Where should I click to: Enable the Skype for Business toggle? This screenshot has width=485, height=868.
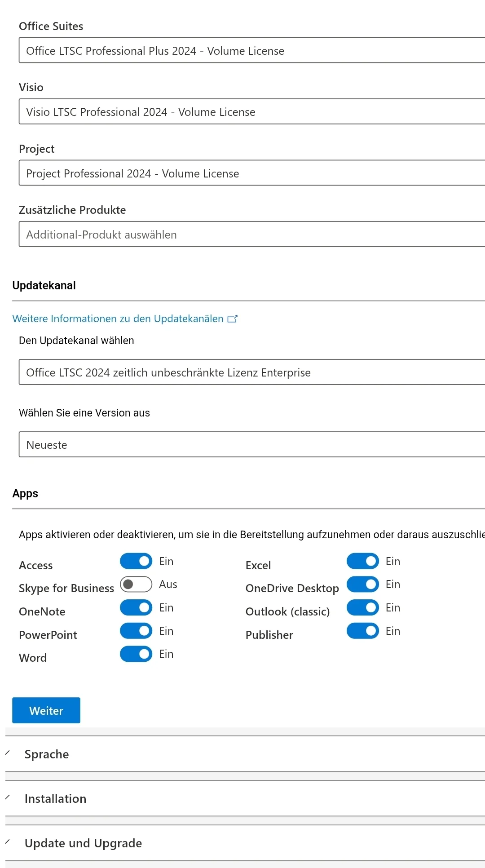136,584
